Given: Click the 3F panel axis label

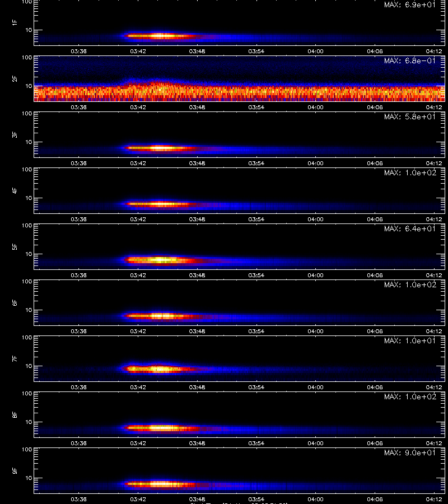Looking at the screenshot, I should (x=15, y=134).
